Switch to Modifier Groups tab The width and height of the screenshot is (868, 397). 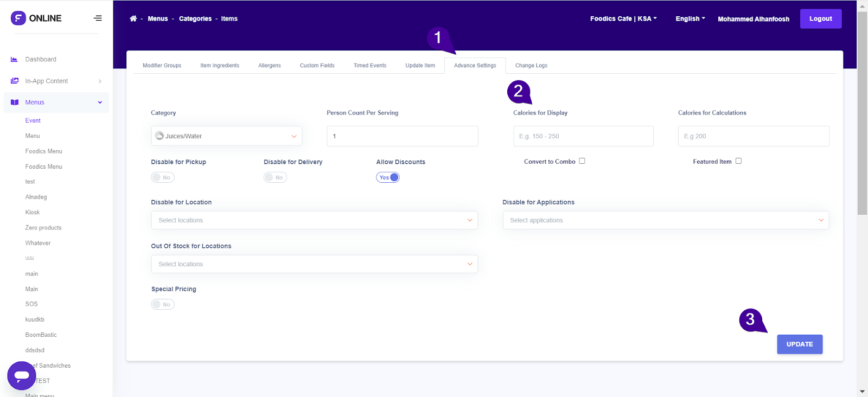(x=162, y=66)
